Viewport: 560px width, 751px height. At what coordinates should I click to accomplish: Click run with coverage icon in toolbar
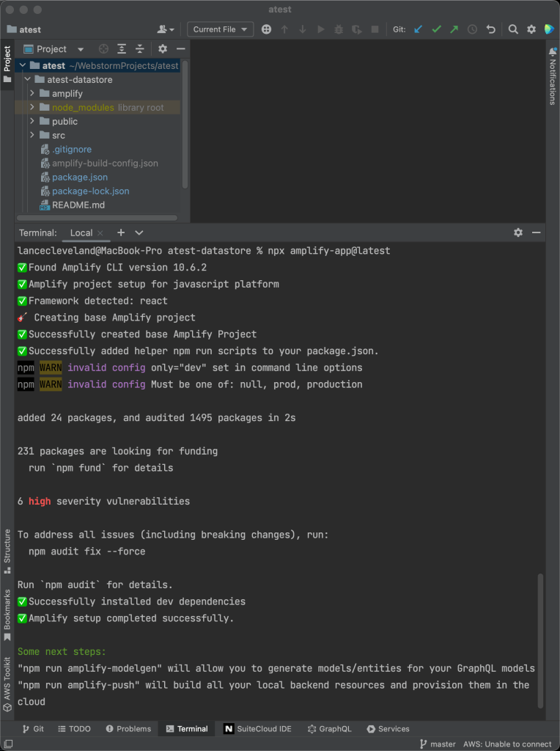(x=356, y=29)
